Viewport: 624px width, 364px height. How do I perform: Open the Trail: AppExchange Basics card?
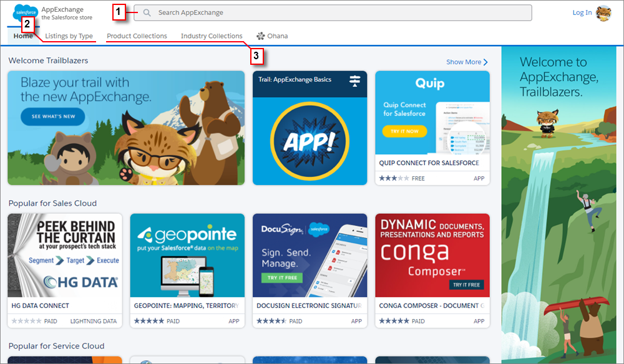pos(310,128)
